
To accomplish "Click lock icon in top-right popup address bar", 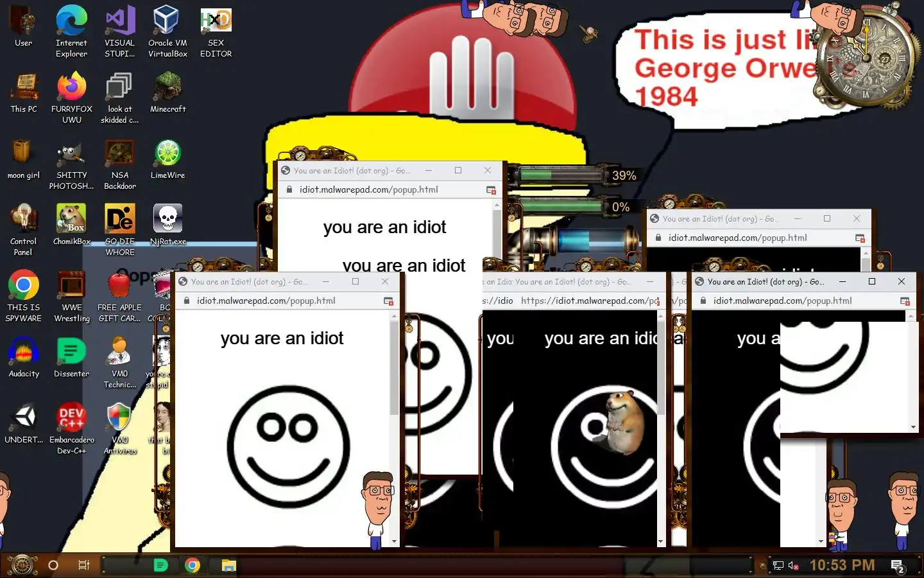I will tap(658, 238).
